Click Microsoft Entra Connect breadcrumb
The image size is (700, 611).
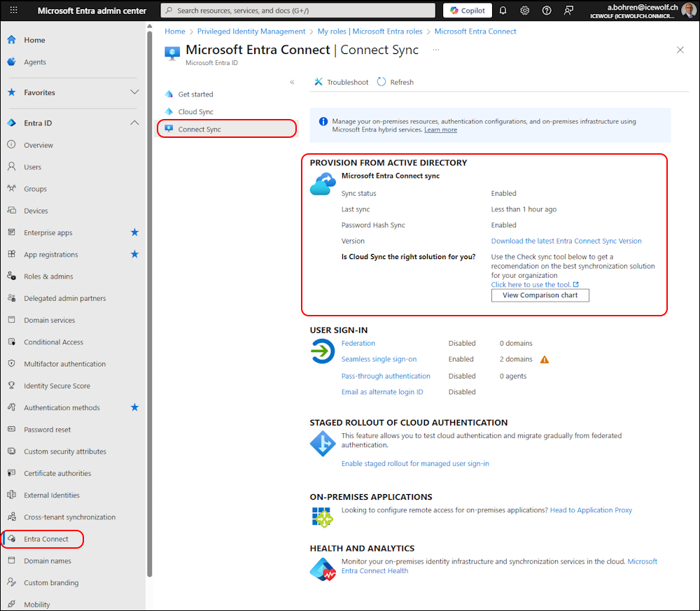[475, 31]
